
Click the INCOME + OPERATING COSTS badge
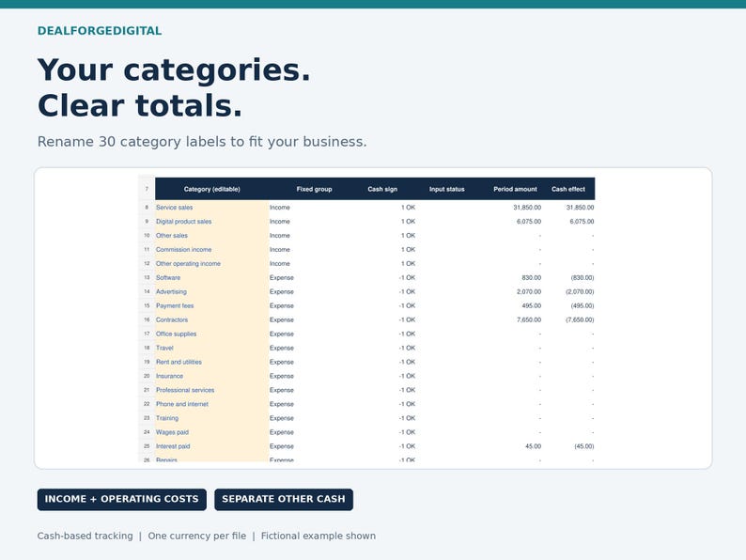tap(122, 499)
